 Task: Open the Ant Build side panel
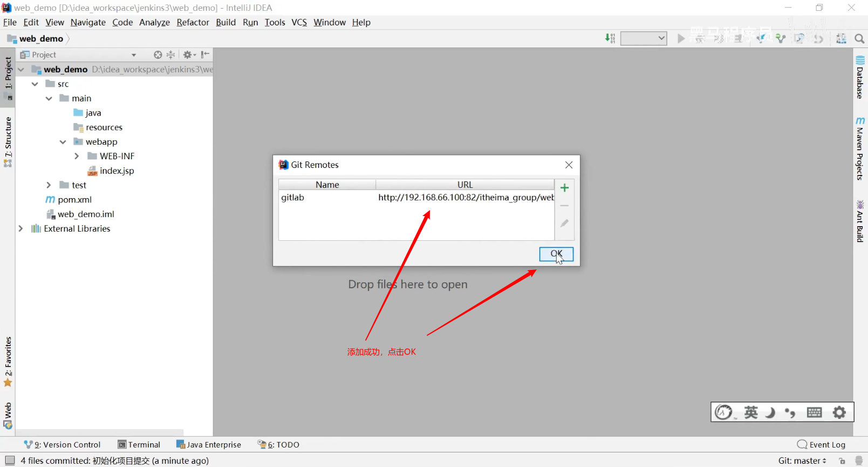[860, 221]
